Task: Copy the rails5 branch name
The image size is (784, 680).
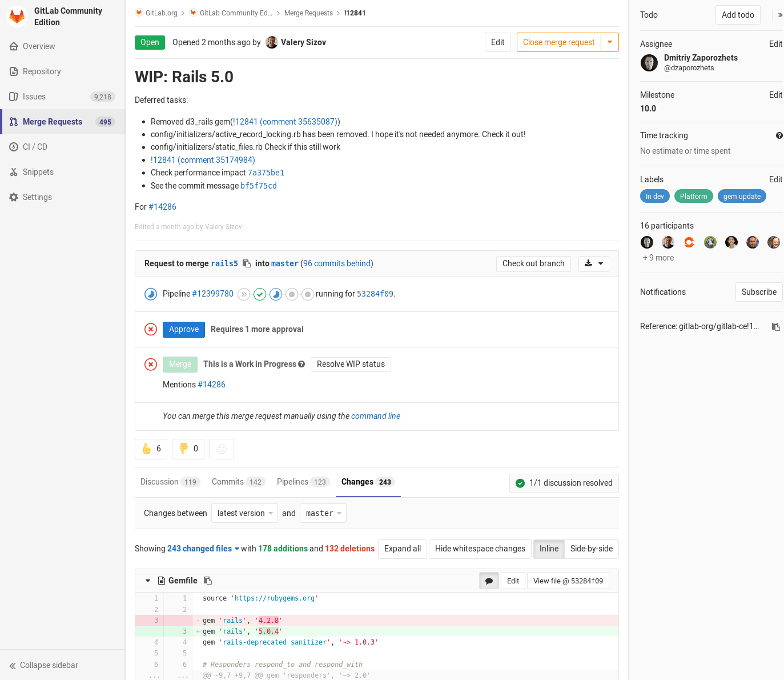Action: [x=247, y=263]
